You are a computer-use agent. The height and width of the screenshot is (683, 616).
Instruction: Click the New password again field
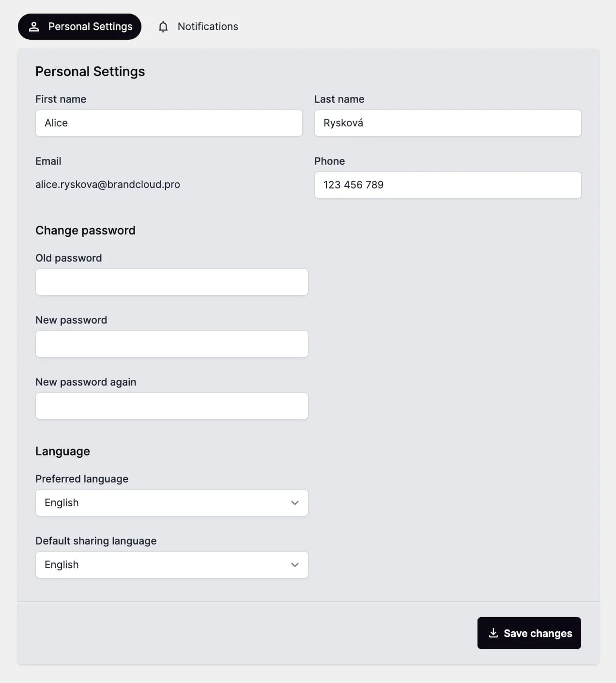[x=171, y=406]
